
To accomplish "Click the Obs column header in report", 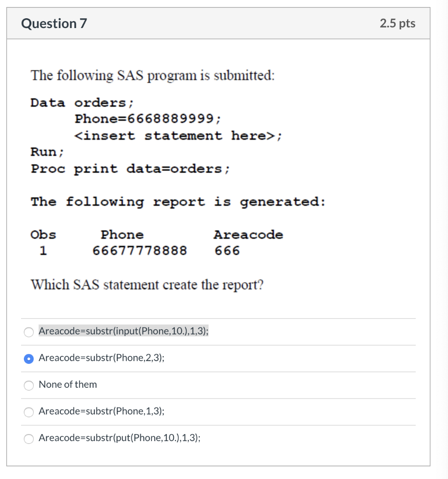I will (43, 234).
